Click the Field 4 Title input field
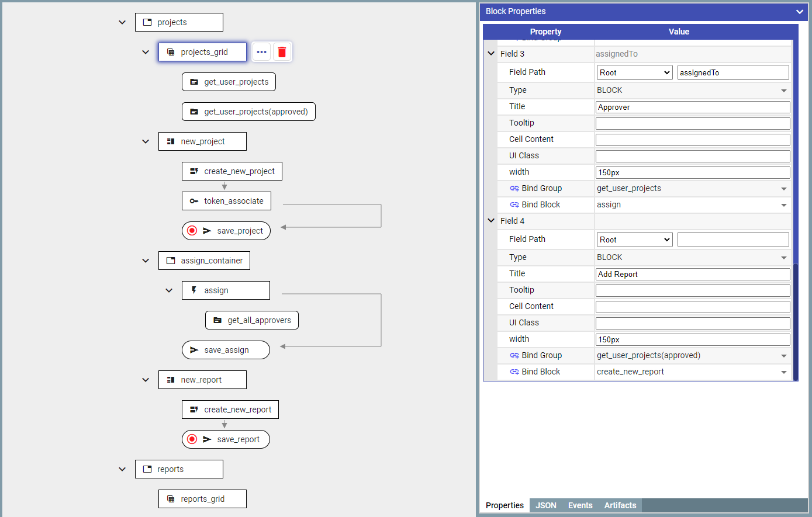 [x=692, y=274]
